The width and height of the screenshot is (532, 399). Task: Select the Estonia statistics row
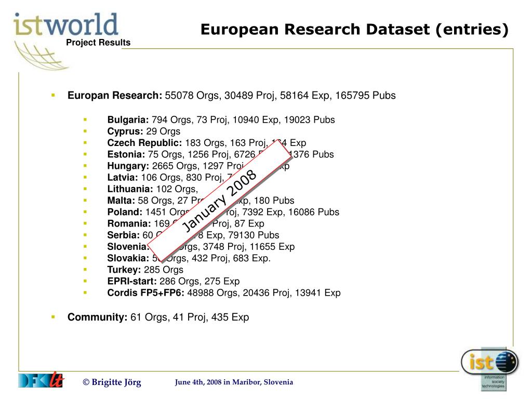coord(220,154)
